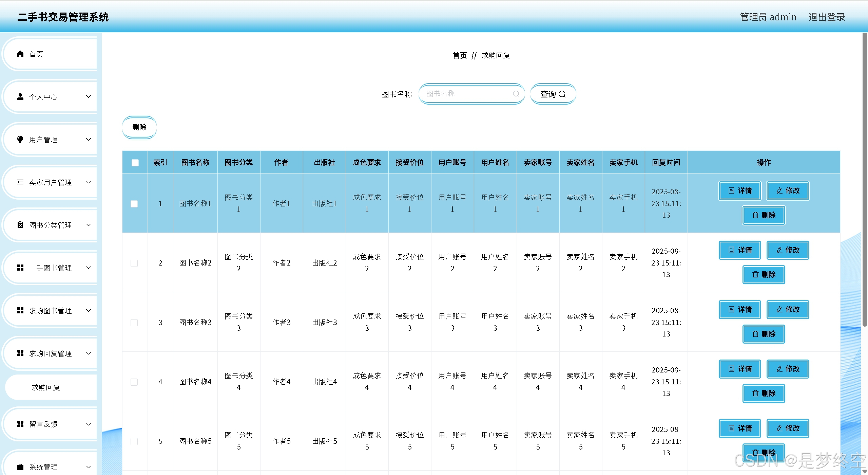Click the pencil icon on row 4 修改
The height and width of the screenshot is (475, 868).
[x=779, y=369]
